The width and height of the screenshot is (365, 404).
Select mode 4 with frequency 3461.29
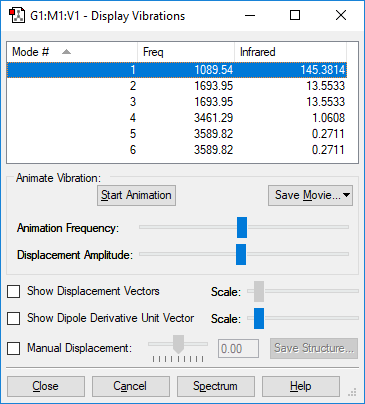[x=177, y=118]
